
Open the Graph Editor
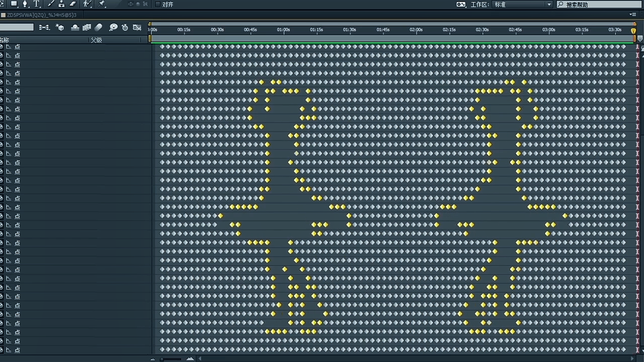pos(137,28)
